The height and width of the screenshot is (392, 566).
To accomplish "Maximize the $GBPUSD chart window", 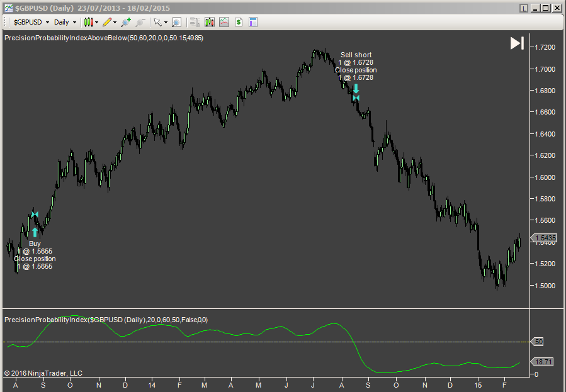I will click(546, 8).
